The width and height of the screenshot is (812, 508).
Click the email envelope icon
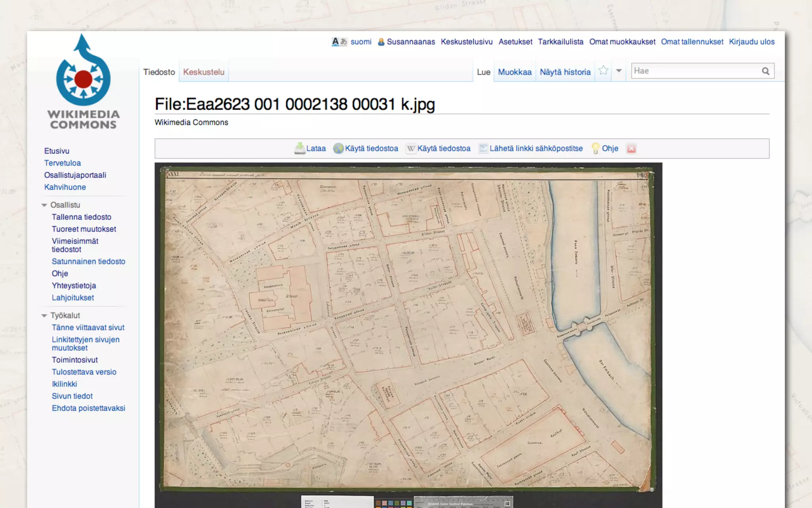pyautogui.click(x=483, y=148)
